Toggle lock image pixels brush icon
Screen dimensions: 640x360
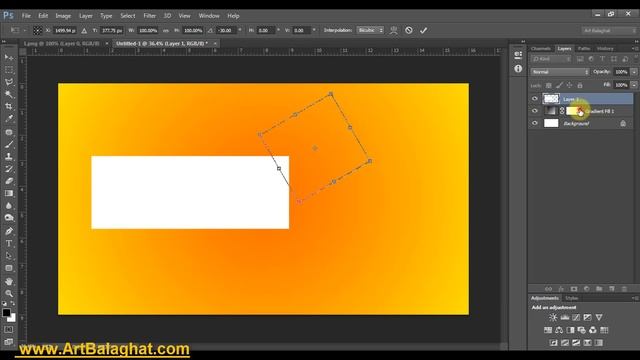(x=559, y=85)
